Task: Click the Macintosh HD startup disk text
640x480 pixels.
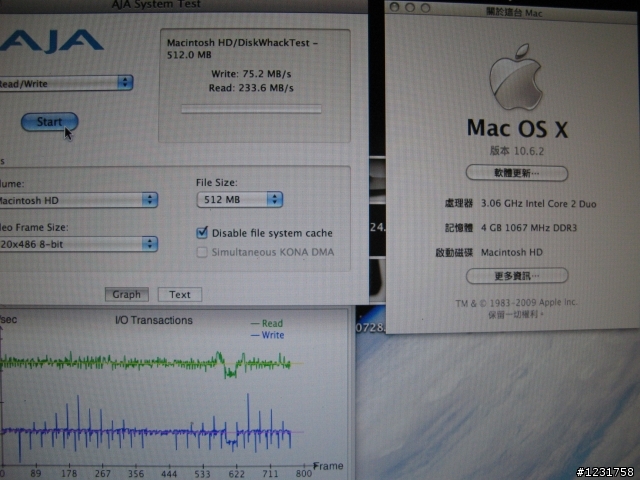Action: pos(512,252)
